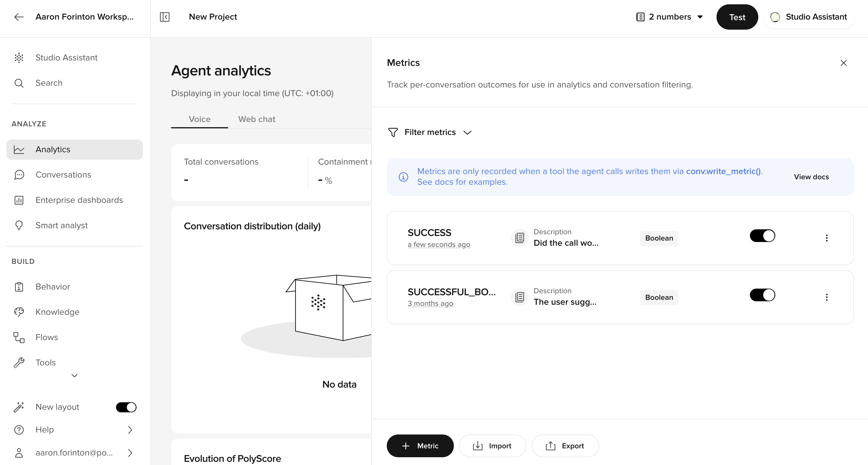This screenshot has height=465, width=868.
Task: Open the SUCCESSFUL_BO... metric options menu
Action: pyautogui.click(x=827, y=297)
